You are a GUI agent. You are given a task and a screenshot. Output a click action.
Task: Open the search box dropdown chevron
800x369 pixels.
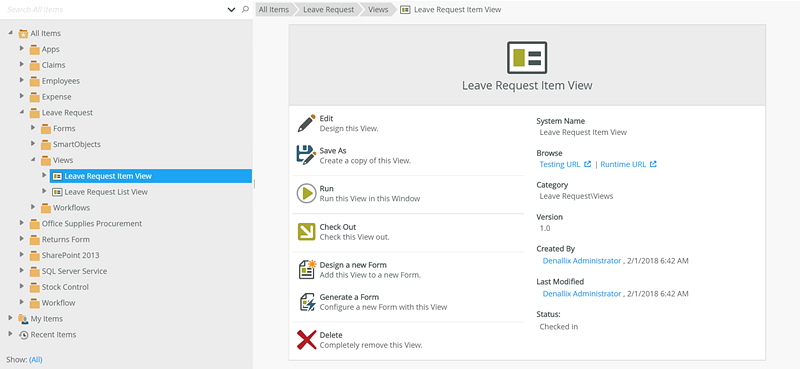[x=231, y=10]
